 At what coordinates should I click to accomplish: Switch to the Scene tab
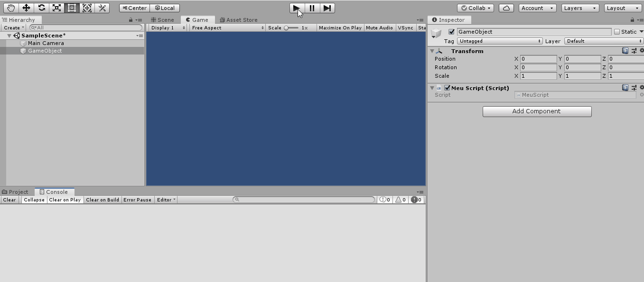[163, 20]
